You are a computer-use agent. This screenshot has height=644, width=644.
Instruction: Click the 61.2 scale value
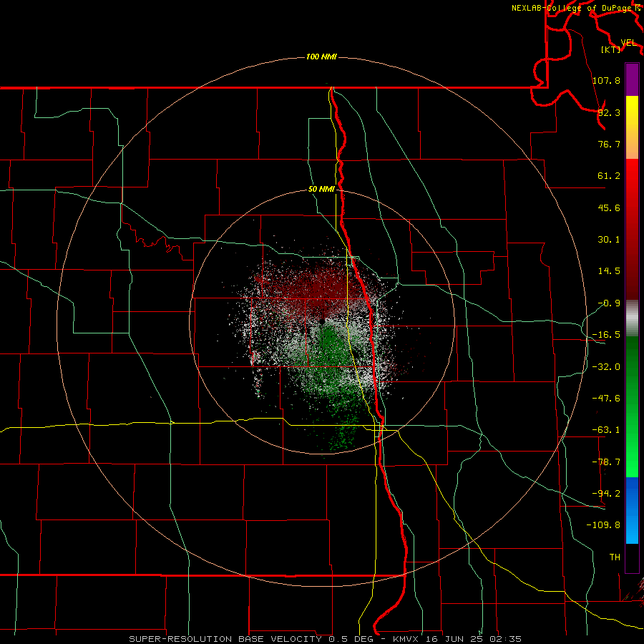(x=609, y=176)
